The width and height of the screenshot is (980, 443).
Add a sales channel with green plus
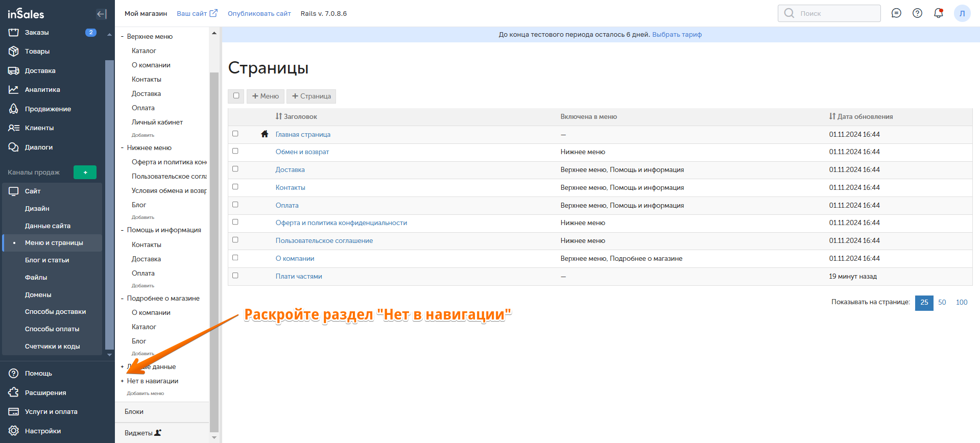click(x=85, y=173)
